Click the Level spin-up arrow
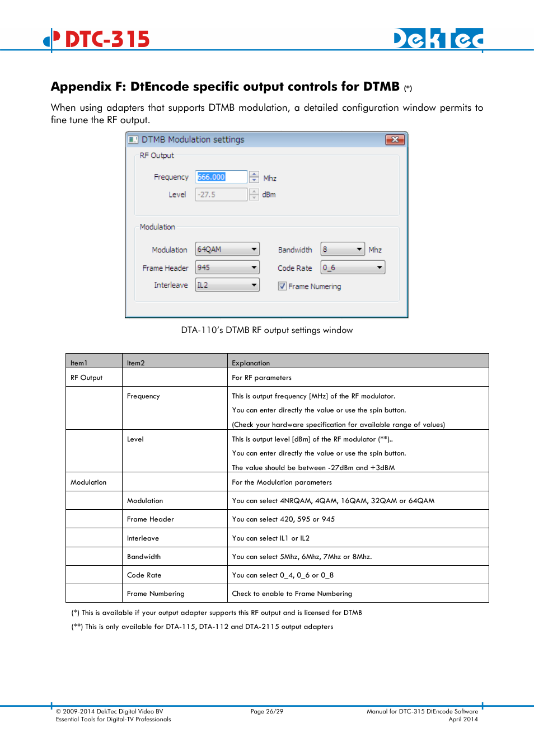 coord(254,192)
